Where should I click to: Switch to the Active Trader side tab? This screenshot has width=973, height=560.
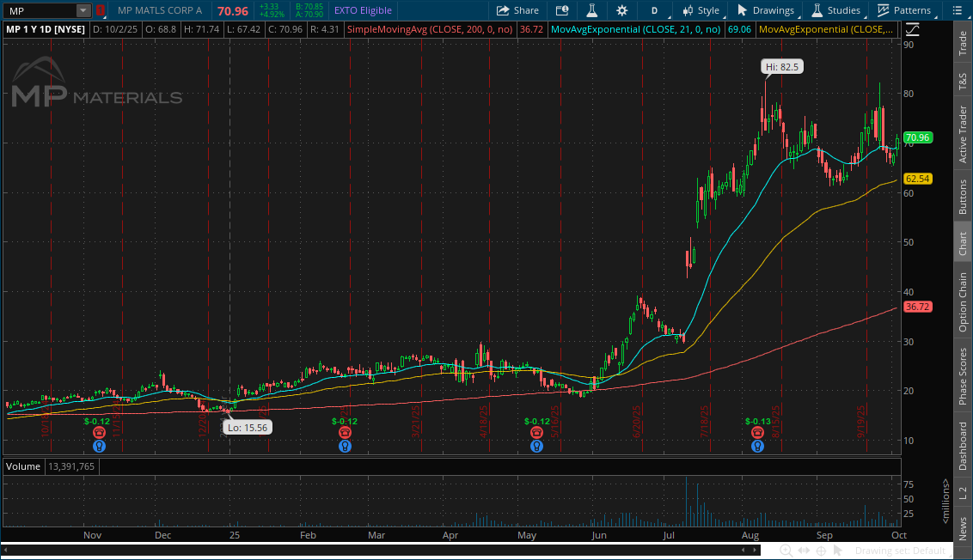pyautogui.click(x=963, y=134)
